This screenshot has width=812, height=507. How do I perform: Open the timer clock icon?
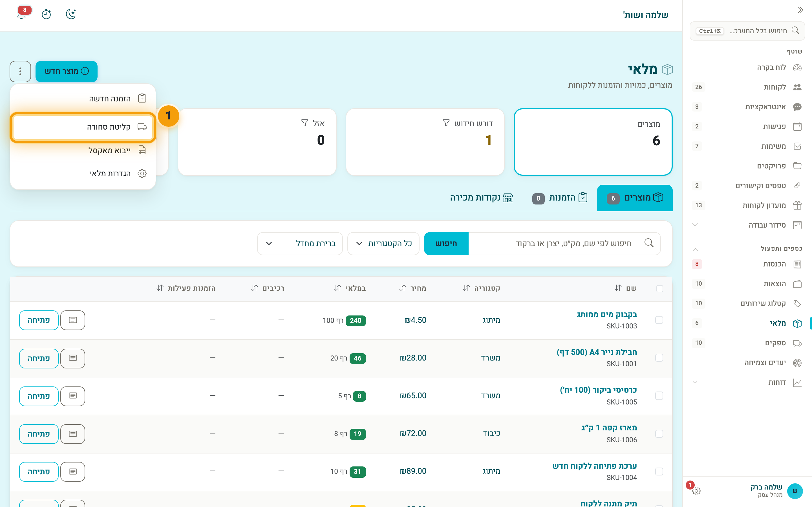pos(46,14)
